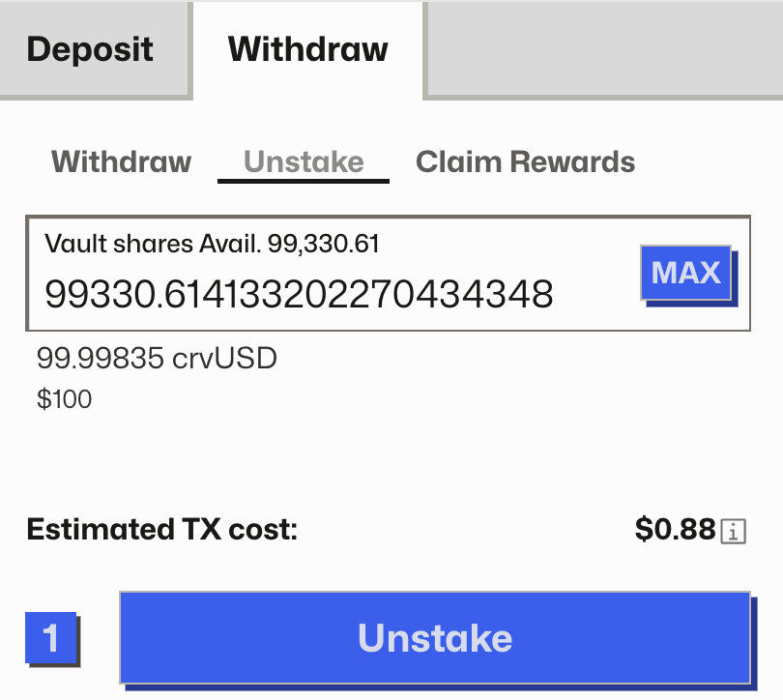Viewport: 783px width, 700px height.
Task: Click the TX cost info icon
Action: coord(734,531)
